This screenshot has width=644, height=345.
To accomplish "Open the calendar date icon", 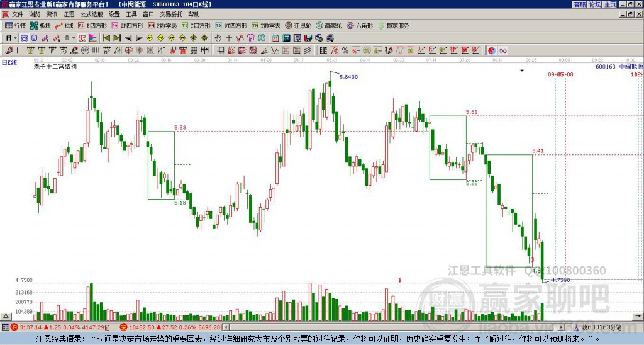I will coord(275,38).
